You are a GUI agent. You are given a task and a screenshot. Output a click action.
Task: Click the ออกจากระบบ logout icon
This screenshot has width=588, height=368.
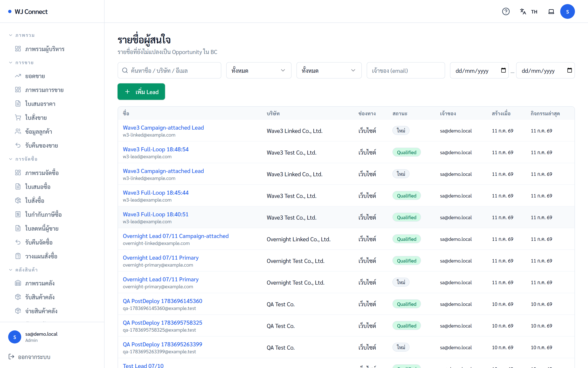pos(11,357)
